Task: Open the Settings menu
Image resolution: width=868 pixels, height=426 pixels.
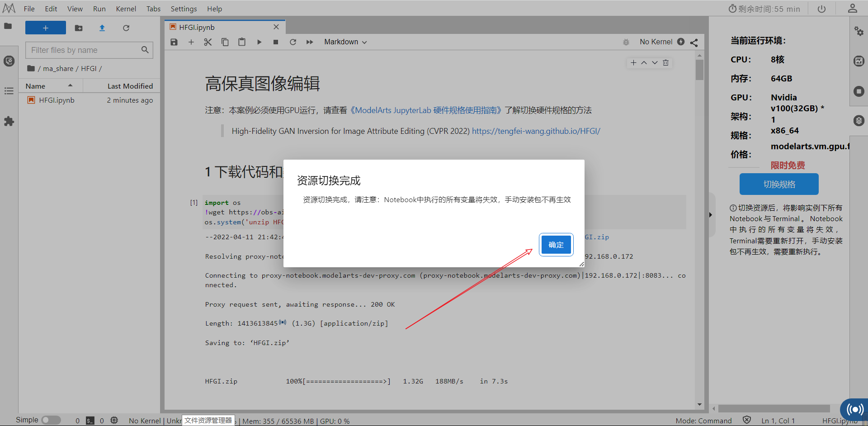Action: (184, 9)
